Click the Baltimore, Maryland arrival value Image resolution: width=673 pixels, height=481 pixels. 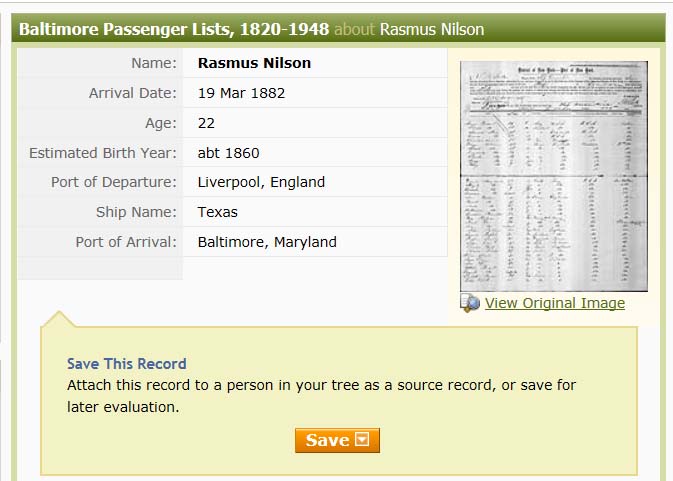click(267, 242)
